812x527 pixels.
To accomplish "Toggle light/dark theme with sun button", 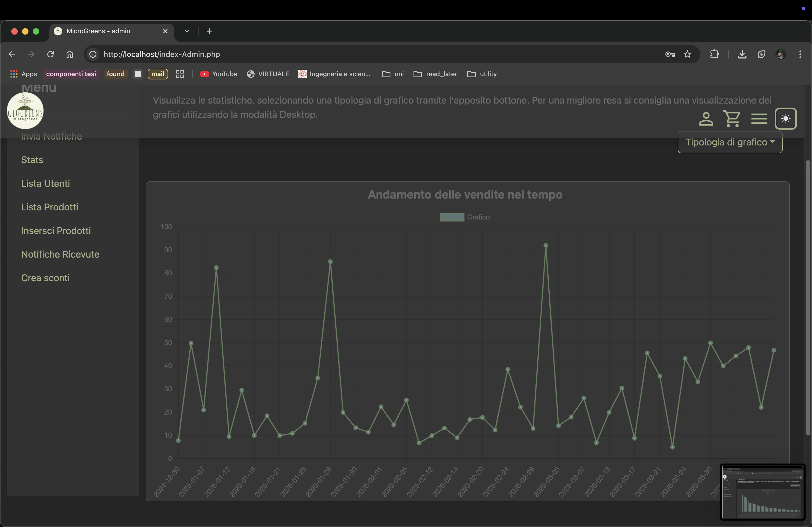I will pyautogui.click(x=785, y=119).
